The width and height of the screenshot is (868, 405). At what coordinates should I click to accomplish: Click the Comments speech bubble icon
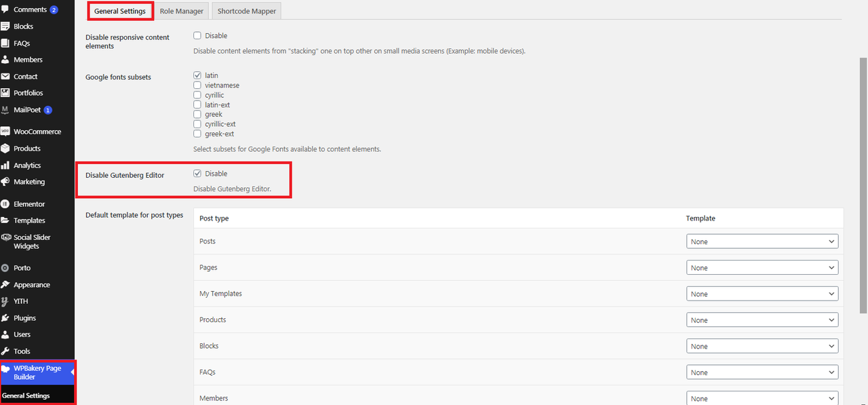[x=5, y=9]
